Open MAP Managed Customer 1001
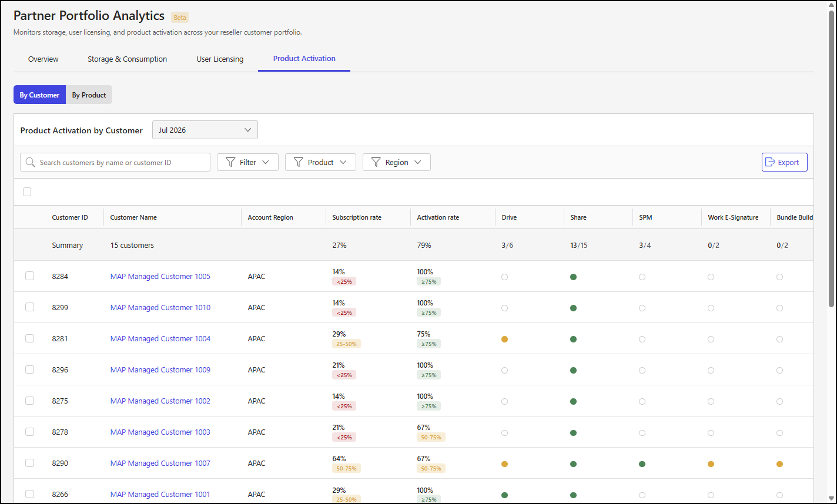Viewport: 837px width, 504px height. [160, 494]
